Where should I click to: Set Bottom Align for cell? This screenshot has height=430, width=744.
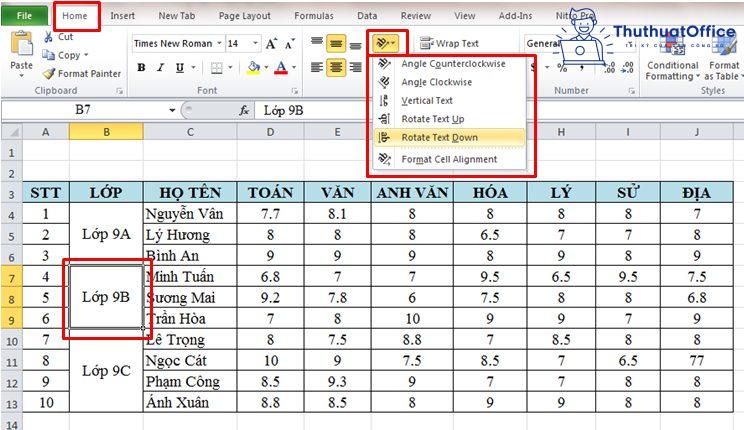tap(355, 45)
